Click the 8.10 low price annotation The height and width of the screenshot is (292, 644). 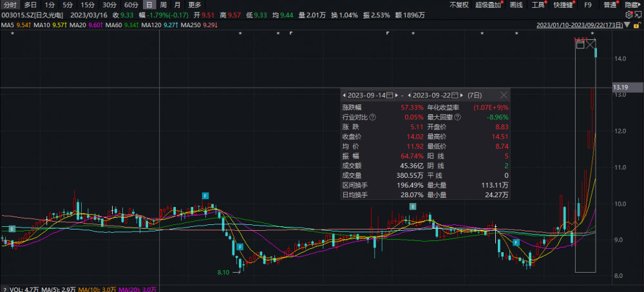[x=223, y=272]
